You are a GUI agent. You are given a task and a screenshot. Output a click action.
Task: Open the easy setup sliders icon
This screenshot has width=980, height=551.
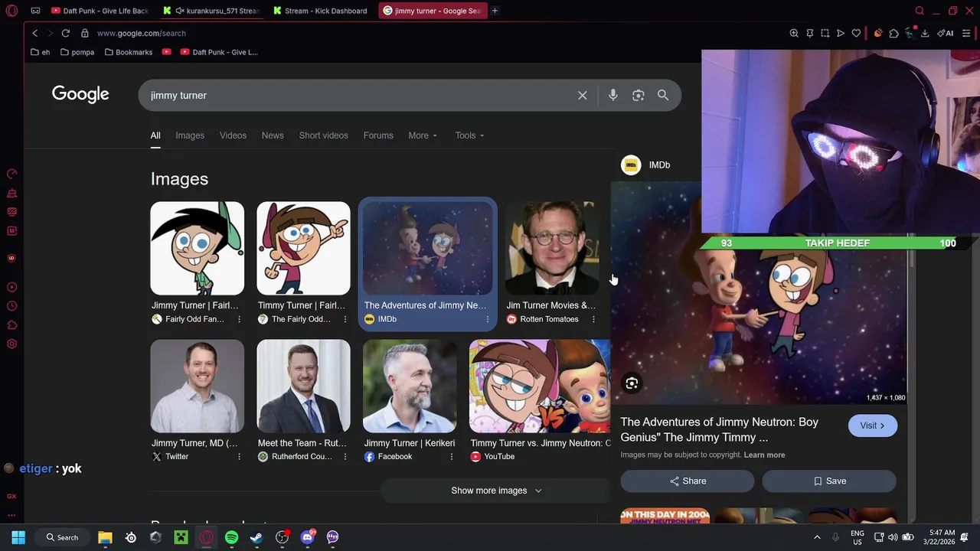966,34
